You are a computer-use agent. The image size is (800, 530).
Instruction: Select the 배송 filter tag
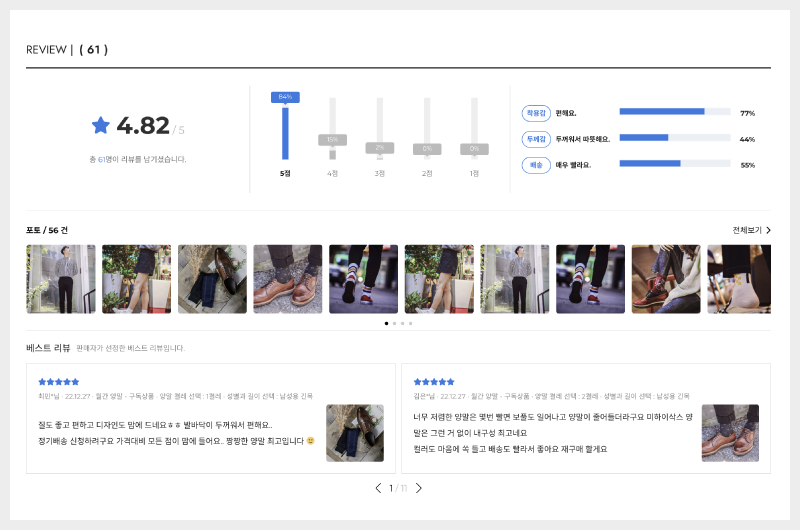point(536,165)
